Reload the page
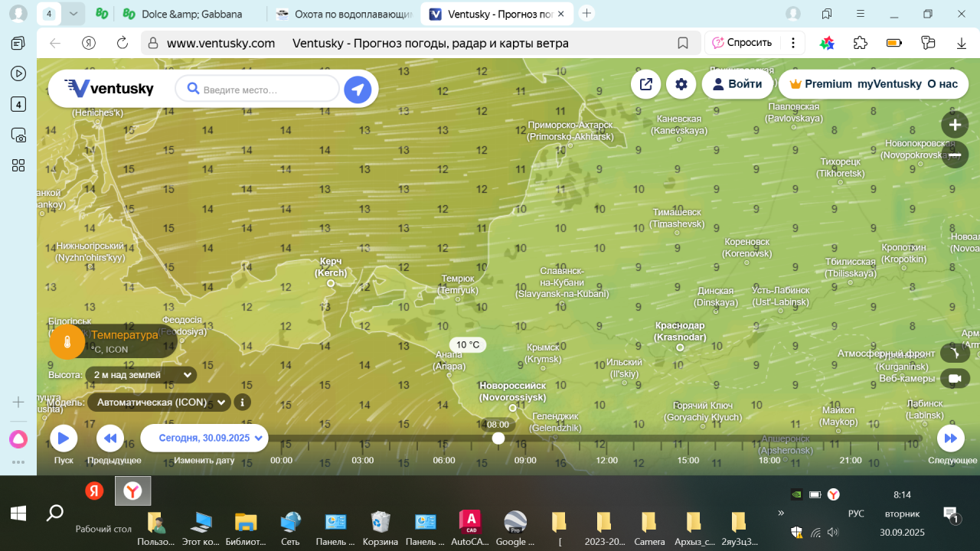This screenshot has height=551, width=980. (122, 43)
